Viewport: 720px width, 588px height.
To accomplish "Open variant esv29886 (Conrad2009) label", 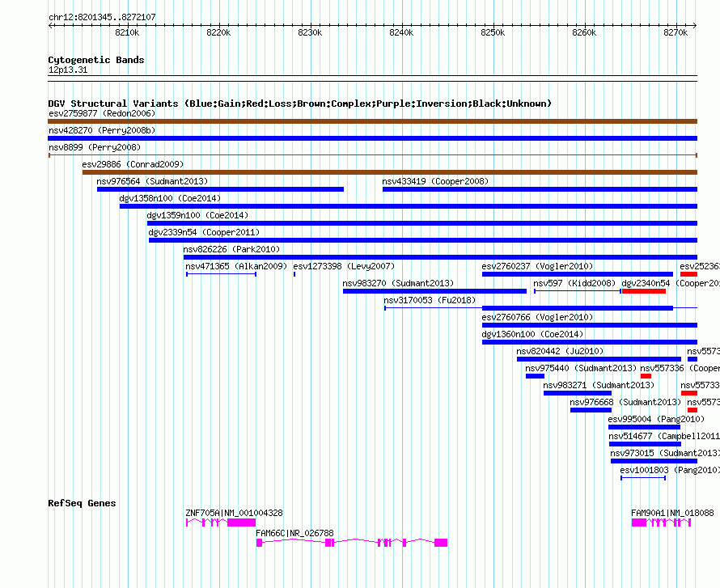I will coord(133,164).
